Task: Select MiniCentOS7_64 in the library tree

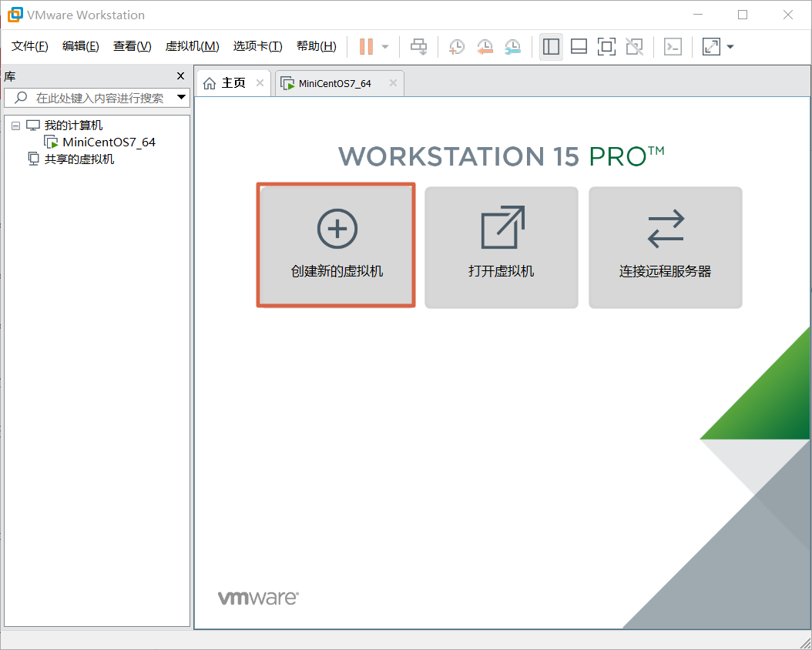Action: 109,142
